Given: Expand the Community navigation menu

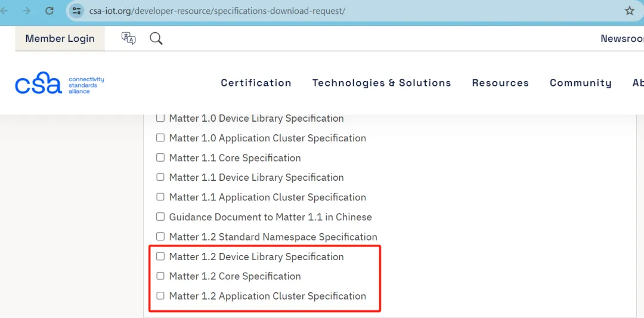Looking at the screenshot, I should (x=580, y=83).
